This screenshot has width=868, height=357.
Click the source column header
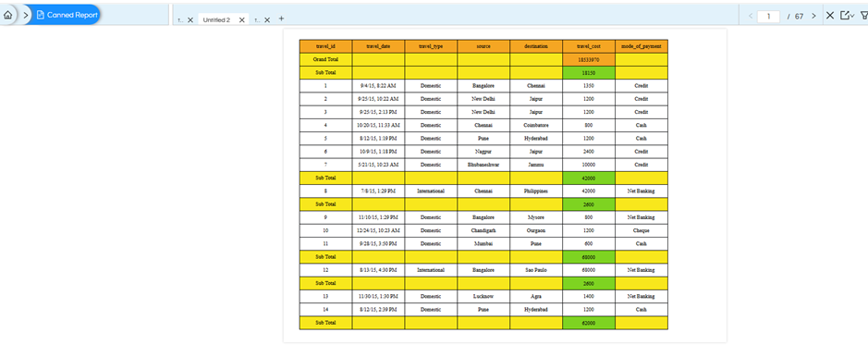(x=483, y=46)
